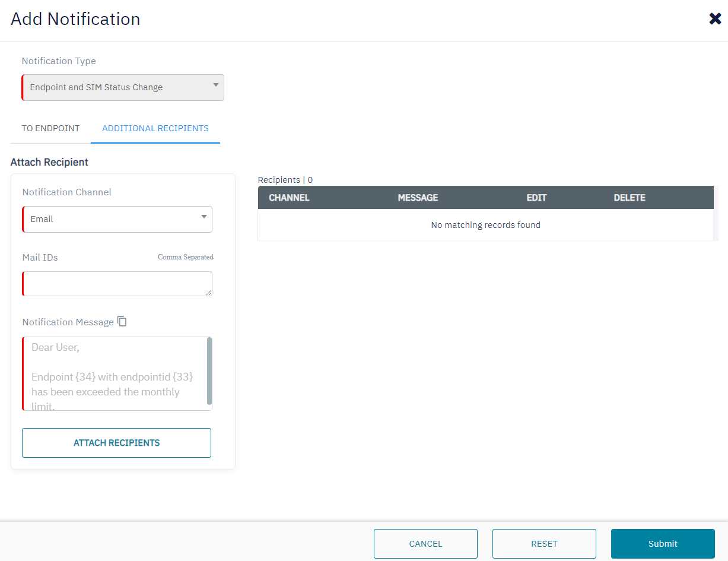Click the CHANNEL column header
The image size is (728, 561).
[289, 198]
